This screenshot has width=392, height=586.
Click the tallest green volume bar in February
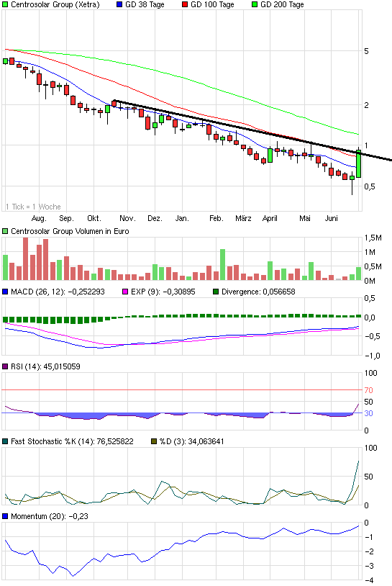point(222,265)
